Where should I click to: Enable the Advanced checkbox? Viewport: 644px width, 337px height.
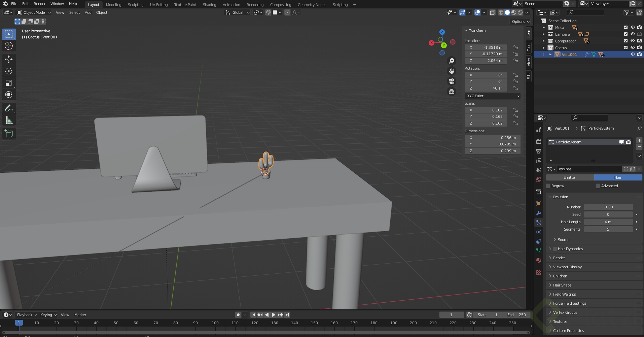point(598,186)
